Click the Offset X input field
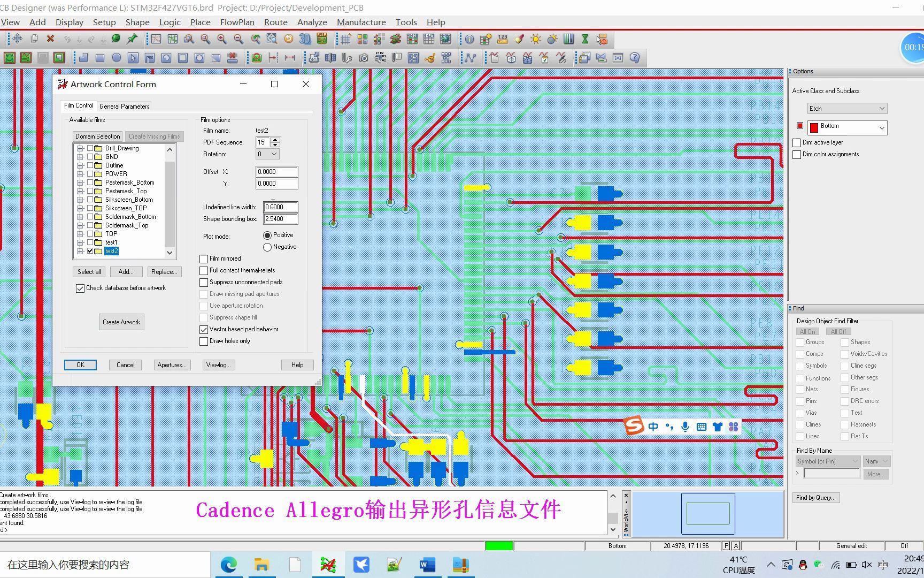924x578 pixels. [276, 171]
